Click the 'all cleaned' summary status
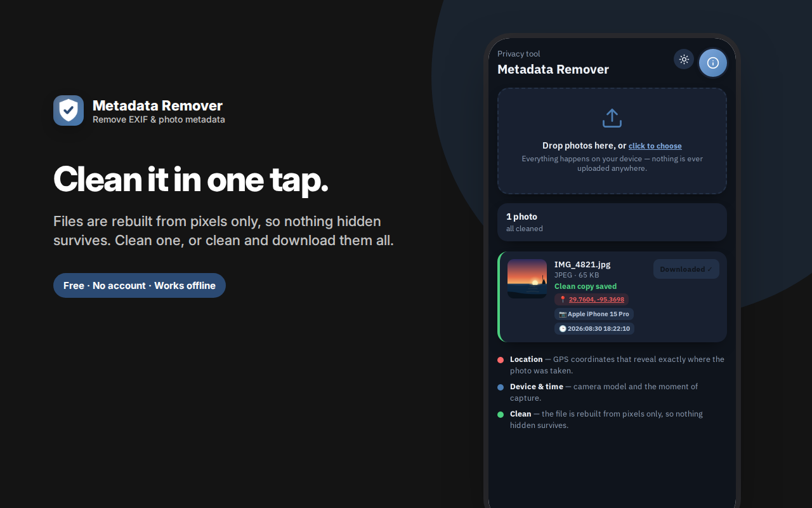812x508 pixels. click(x=525, y=229)
